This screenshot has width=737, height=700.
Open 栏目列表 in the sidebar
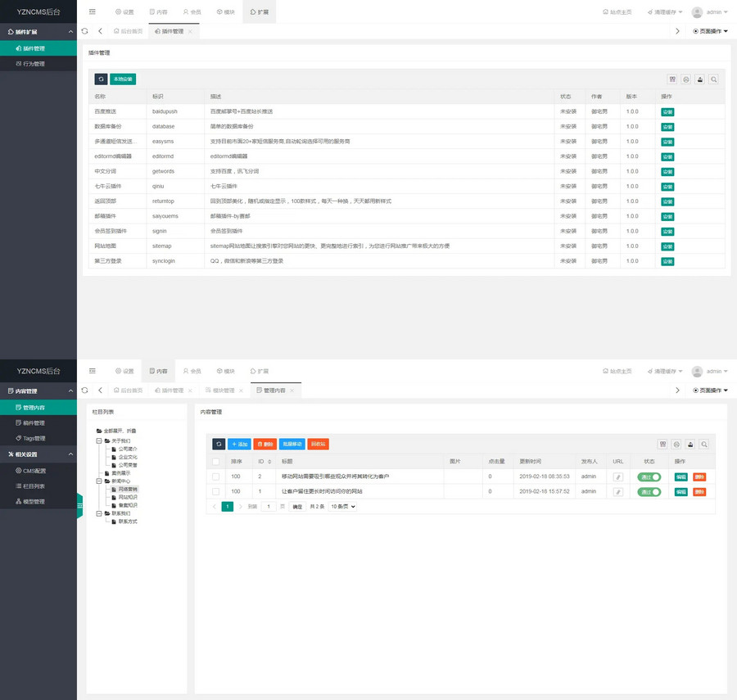coord(34,486)
